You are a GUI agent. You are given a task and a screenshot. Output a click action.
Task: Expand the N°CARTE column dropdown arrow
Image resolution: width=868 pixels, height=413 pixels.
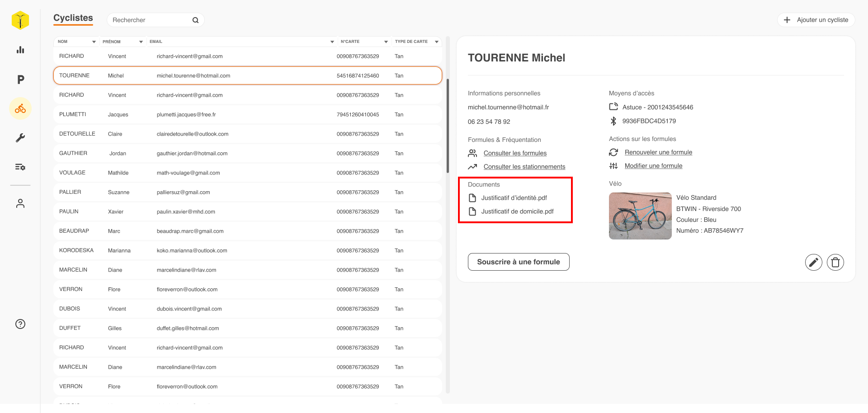pyautogui.click(x=386, y=42)
